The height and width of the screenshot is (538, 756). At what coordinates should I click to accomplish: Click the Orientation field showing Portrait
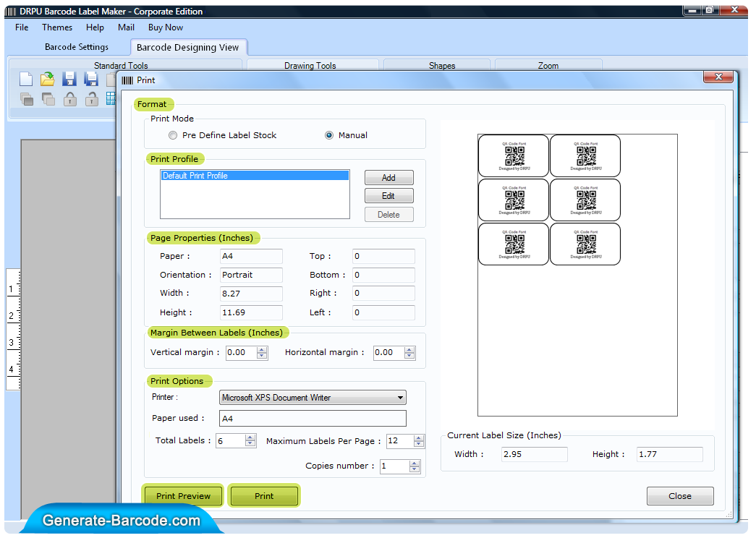tap(251, 275)
